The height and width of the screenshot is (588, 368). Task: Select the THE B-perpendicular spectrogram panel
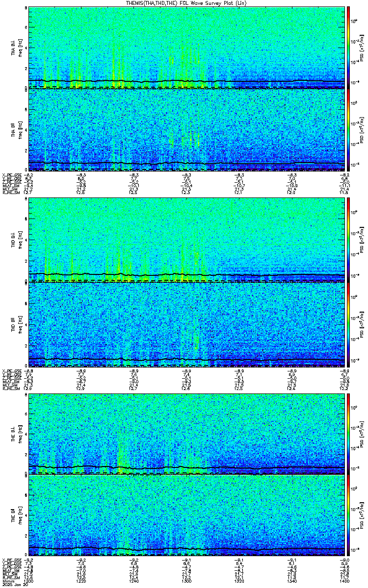(186, 434)
